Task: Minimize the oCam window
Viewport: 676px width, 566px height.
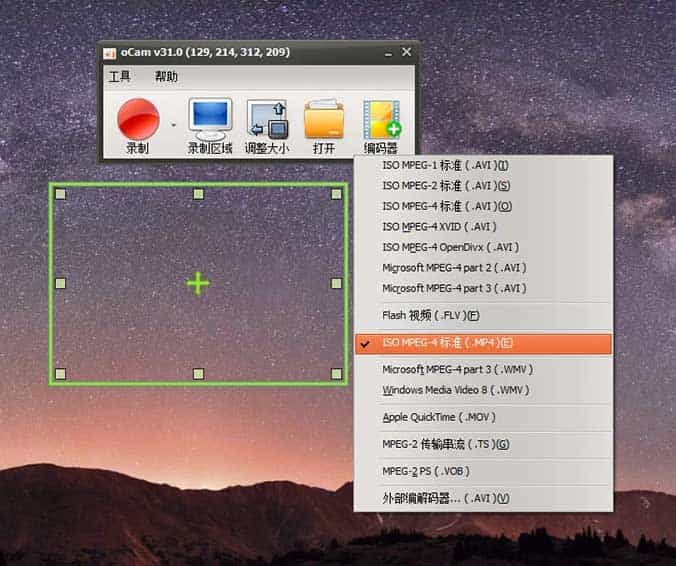Action: click(x=387, y=52)
